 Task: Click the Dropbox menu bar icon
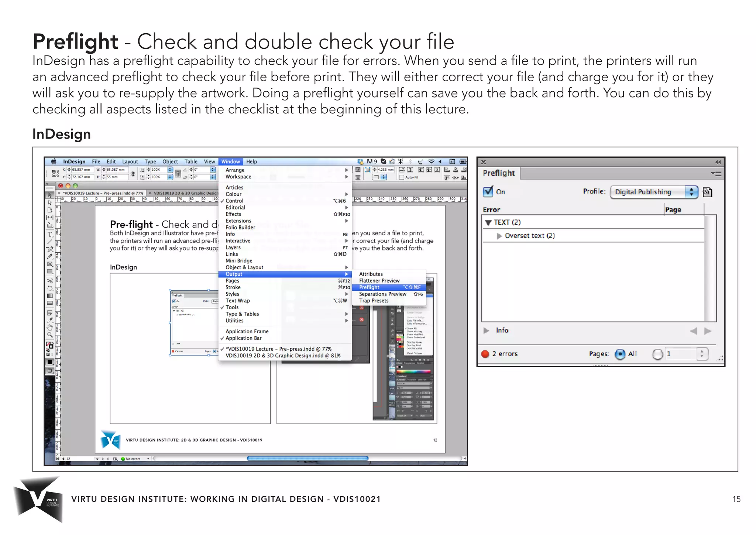click(360, 161)
